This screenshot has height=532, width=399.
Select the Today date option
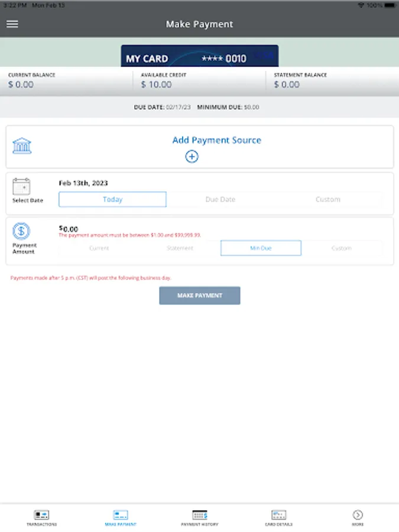pos(112,199)
